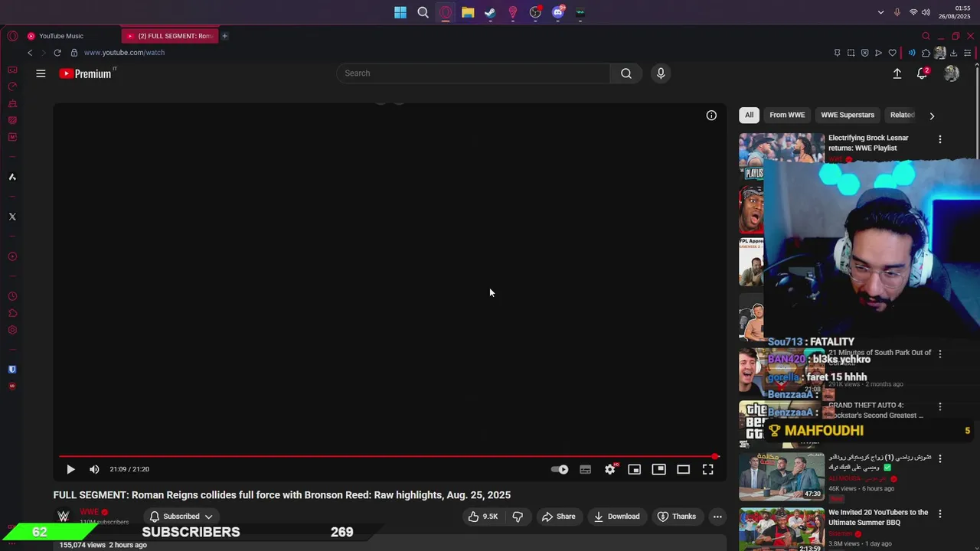Open the YouTube hamburger guide menu
The height and width of the screenshot is (551, 980).
41,73
